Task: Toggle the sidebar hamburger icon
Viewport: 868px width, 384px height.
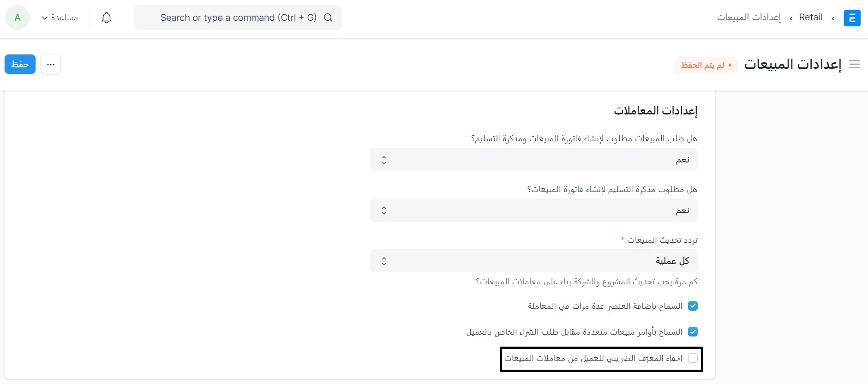Action: [855, 65]
